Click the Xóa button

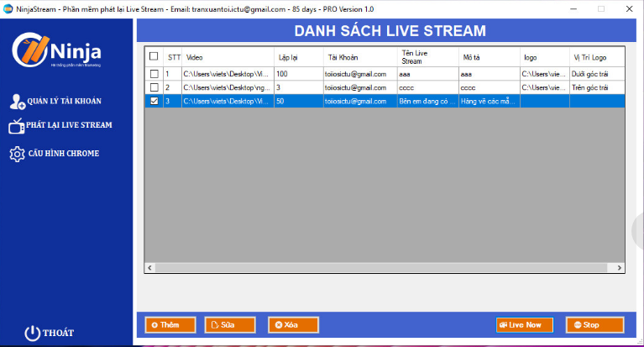pyautogui.click(x=293, y=325)
